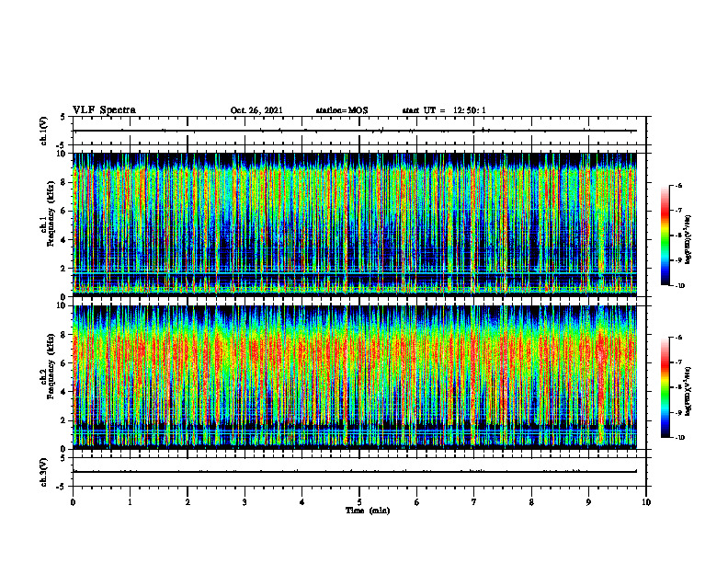Click the log(PSD) label beside ch.2 colorbar
Viewport: 728px width, 563px height.
coord(688,391)
